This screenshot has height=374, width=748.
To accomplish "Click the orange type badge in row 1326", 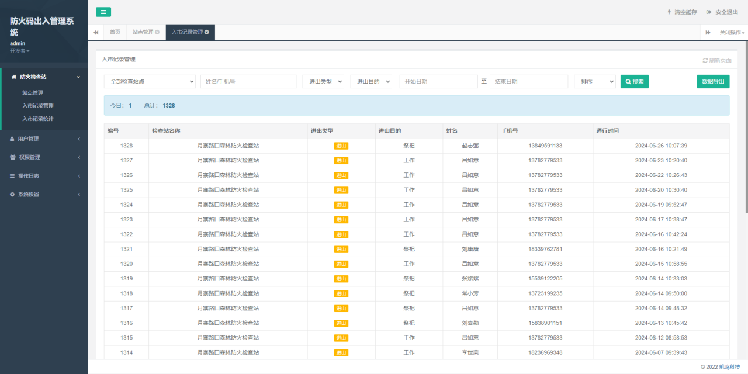I will tap(341, 176).
